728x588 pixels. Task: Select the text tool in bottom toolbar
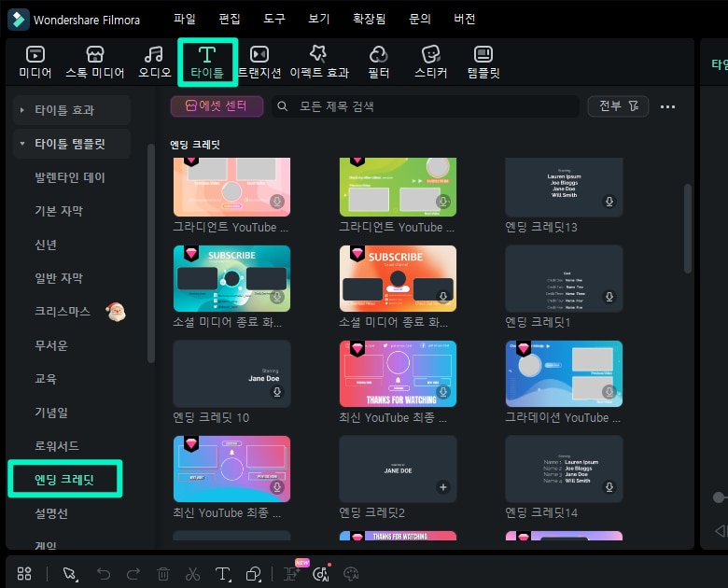click(222, 574)
